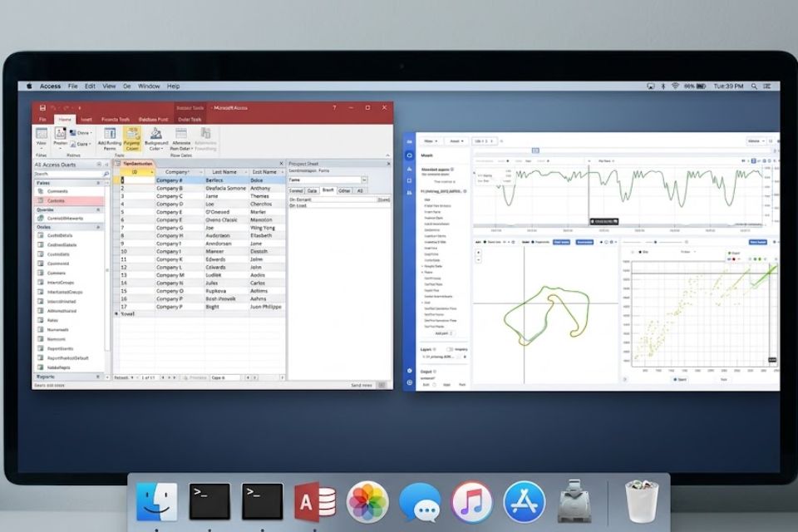This screenshot has width=798, height=532.
Task: Go to next record in record navigator
Action: tap(169, 377)
